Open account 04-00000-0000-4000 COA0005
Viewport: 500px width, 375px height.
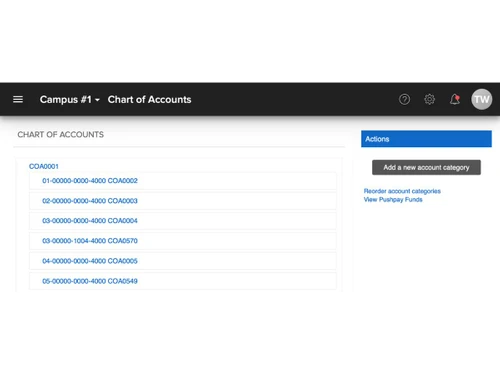pos(90,261)
